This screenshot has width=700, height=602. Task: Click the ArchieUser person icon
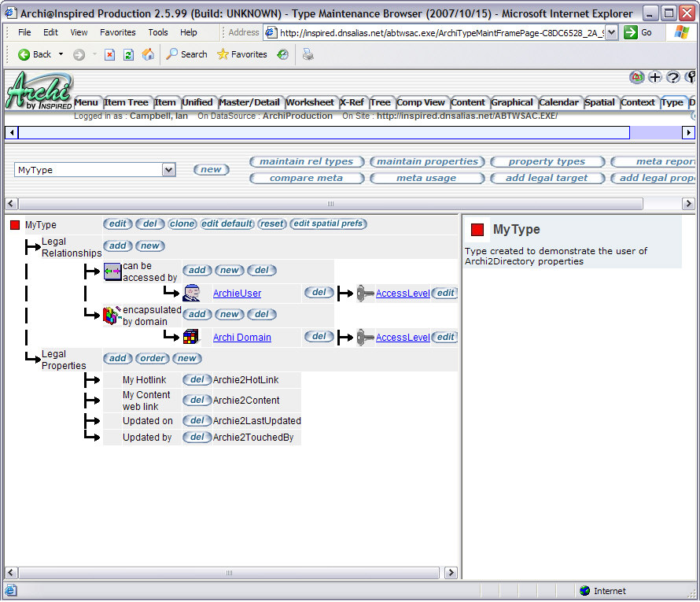191,294
